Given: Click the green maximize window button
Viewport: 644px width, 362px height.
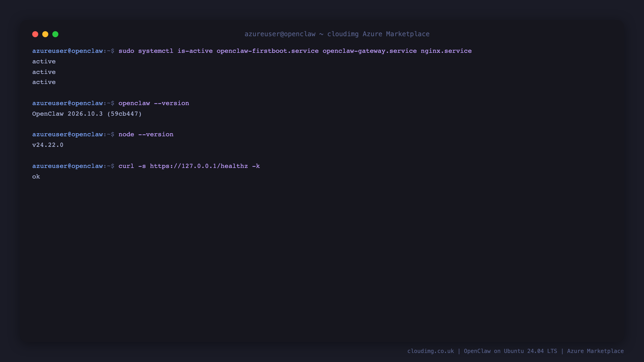Looking at the screenshot, I should (55, 34).
